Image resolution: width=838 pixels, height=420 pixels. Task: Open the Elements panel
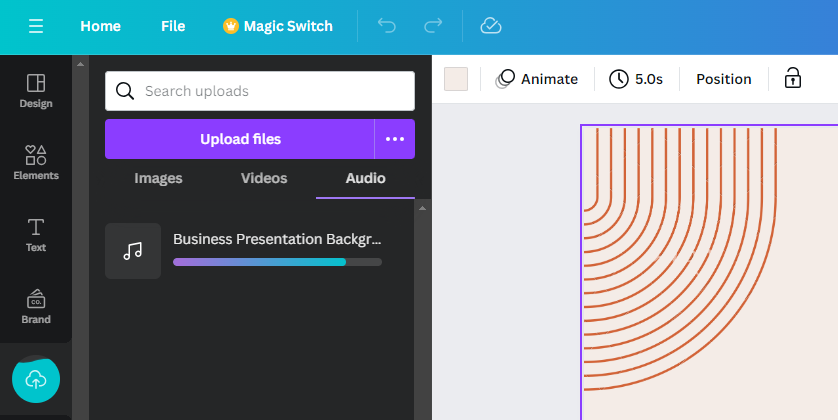tap(36, 162)
